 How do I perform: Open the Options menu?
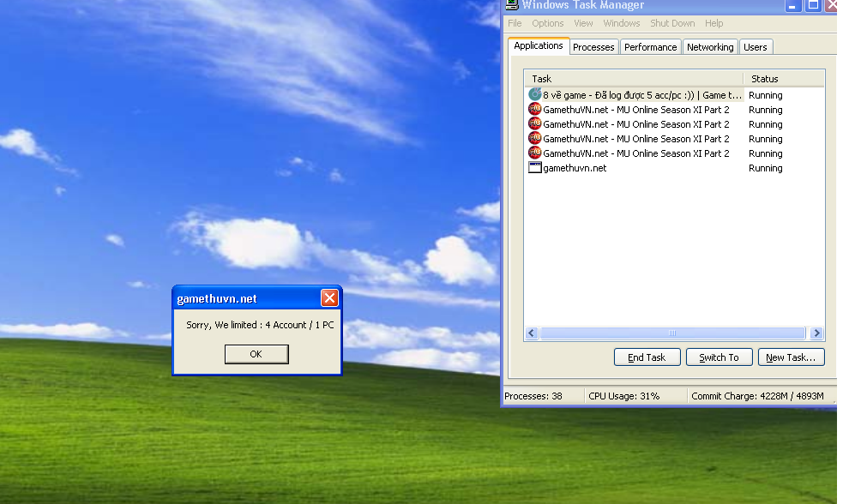[548, 23]
